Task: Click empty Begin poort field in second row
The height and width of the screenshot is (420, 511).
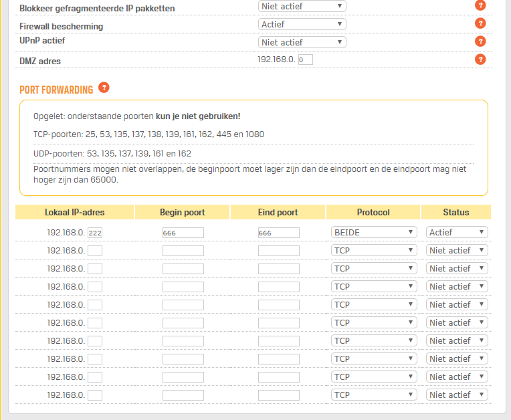Action: (183, 251)
